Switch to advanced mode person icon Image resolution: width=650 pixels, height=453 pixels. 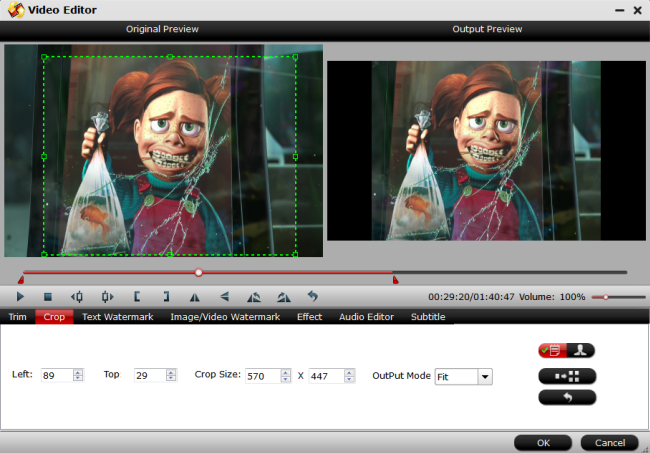[x=580, y=351]
